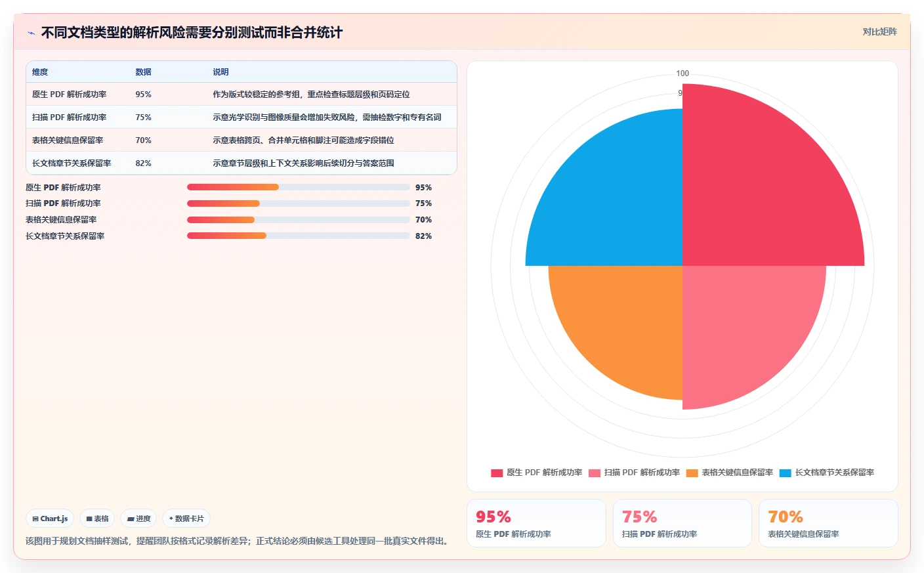924x573 pixels.
Task: Click table cell 原生 PDF 解析成功率
Action: click(x=70, y=95)
